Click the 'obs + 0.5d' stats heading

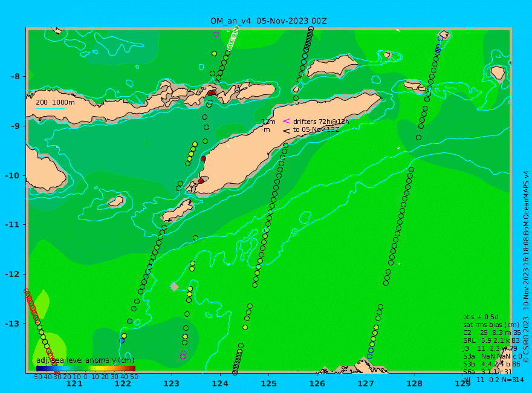point(481,317)
